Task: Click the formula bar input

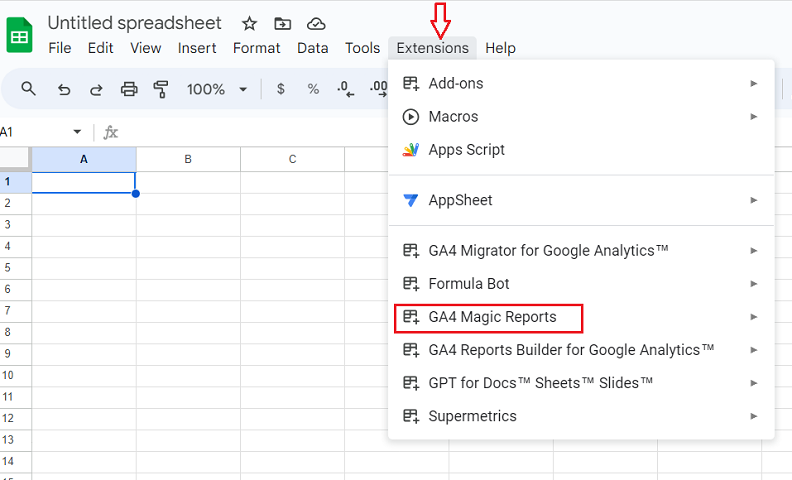Action: click(253, 132)
